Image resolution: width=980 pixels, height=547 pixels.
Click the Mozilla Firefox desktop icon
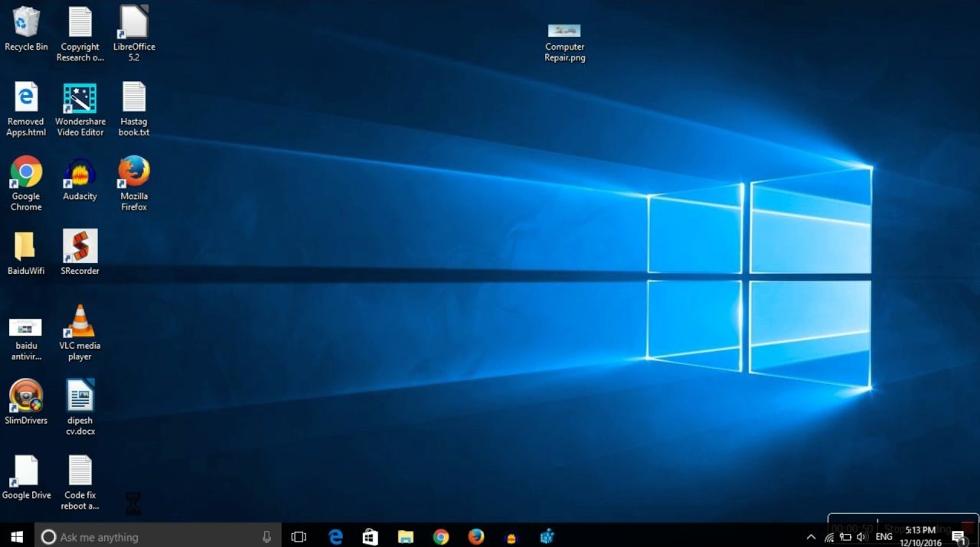coord(134,173)
